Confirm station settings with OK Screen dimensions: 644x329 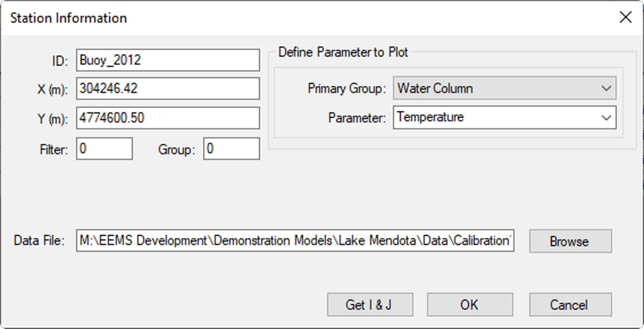coord(470,305)
